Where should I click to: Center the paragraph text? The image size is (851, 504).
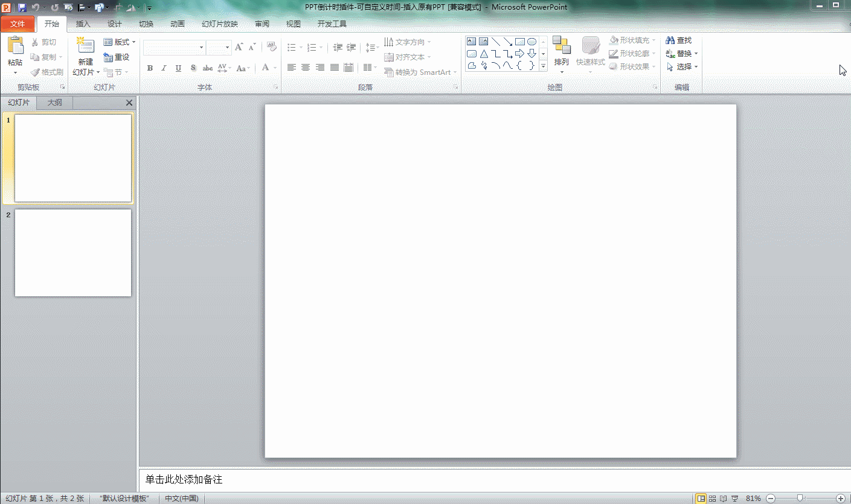(x=306, y=68)
